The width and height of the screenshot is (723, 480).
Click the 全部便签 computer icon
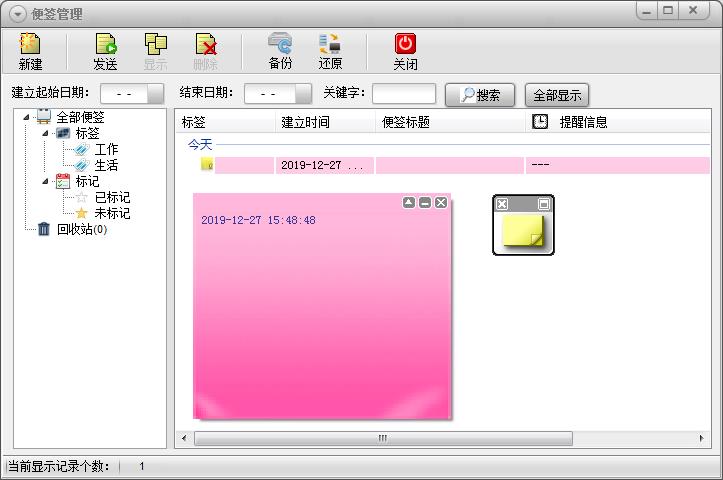click(x=44, y=117)
